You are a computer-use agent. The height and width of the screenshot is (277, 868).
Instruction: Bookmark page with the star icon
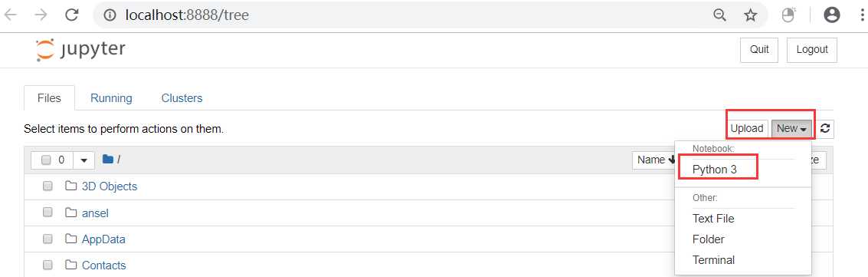750,15
